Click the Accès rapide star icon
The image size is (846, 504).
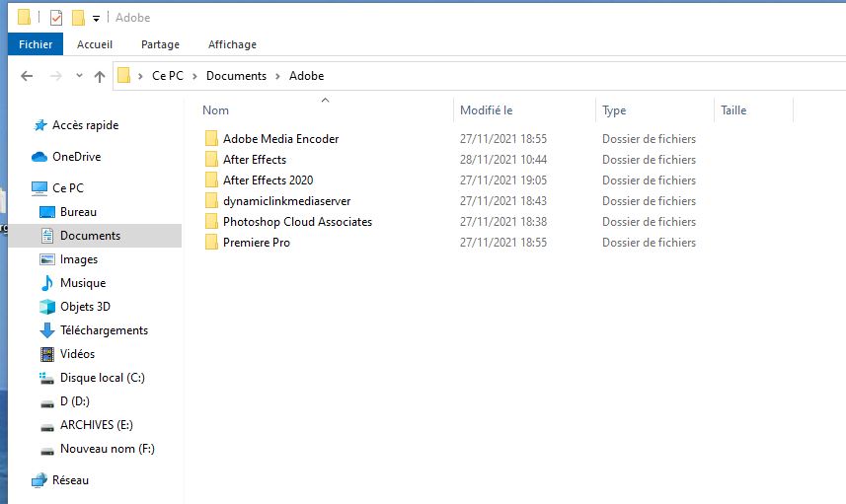pos(39,125)
